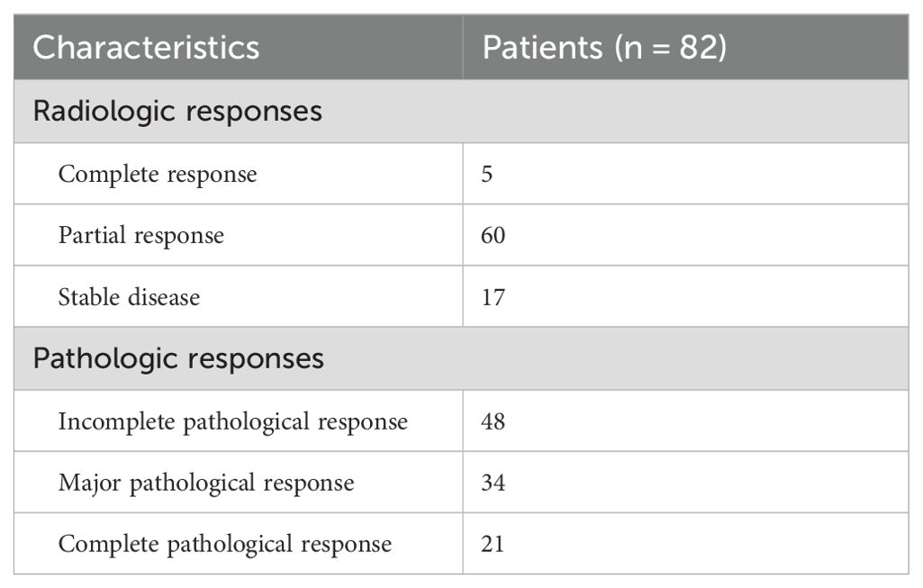Click the Complete response row label

click(158, 174)
